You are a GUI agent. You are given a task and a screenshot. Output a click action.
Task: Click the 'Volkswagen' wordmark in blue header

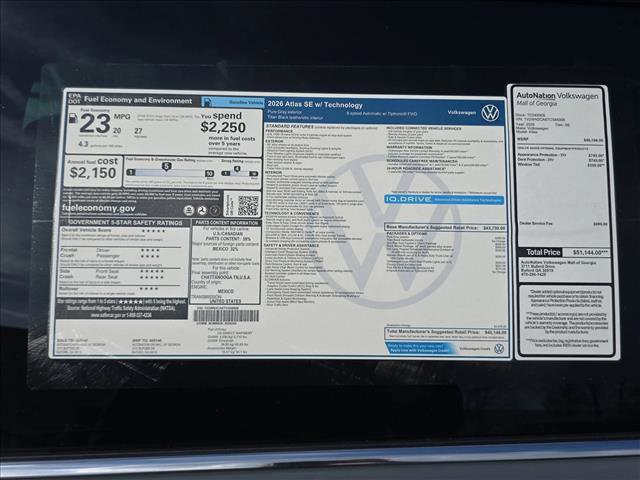click(462, 113)
